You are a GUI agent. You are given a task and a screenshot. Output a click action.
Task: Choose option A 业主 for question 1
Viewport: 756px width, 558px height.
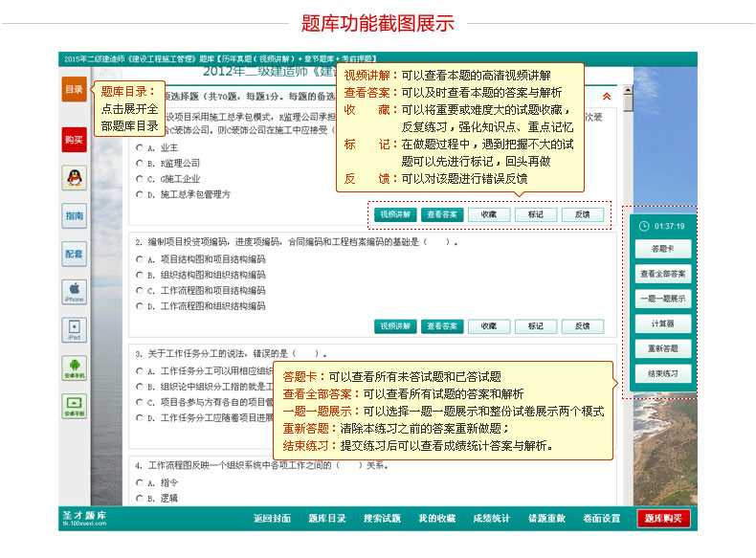click(x=140, y=148)
